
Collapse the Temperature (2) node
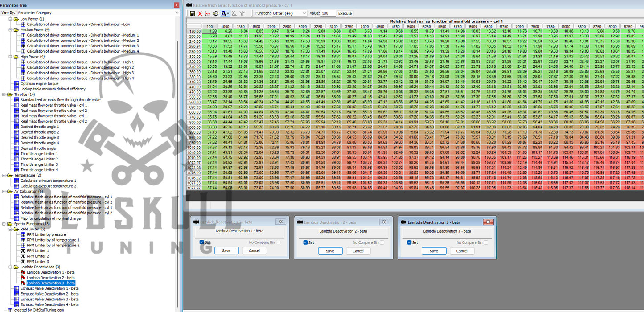point(4,175)
